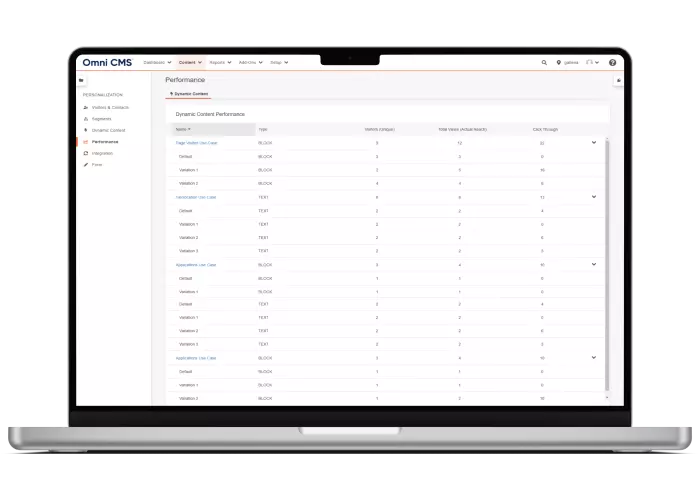The width and height of the screenshot is (700, 500).
Task: Click the location pin gallena indicator
Action: coord(567,62)
